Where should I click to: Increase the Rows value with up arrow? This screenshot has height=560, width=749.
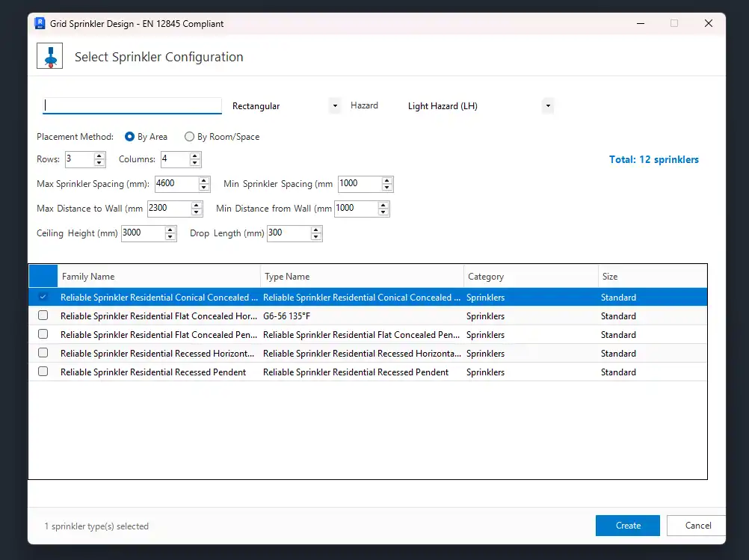point(99,156)
